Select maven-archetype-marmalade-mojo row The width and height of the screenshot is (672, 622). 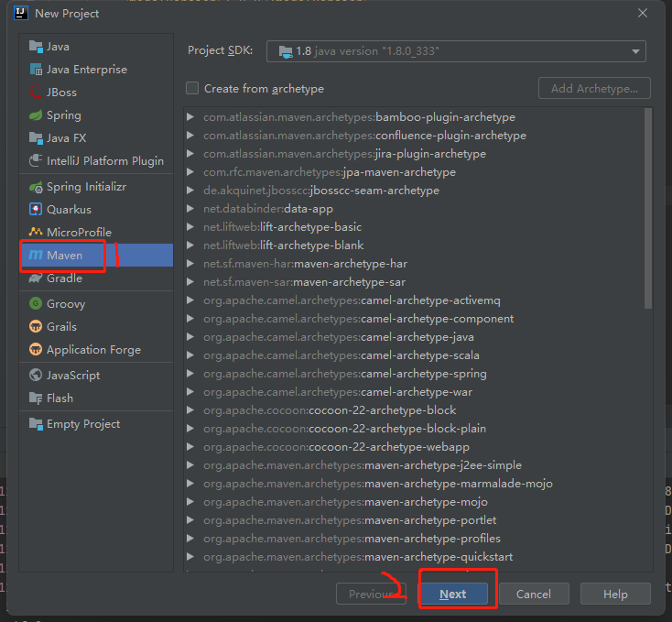click(x=414, y=484)
